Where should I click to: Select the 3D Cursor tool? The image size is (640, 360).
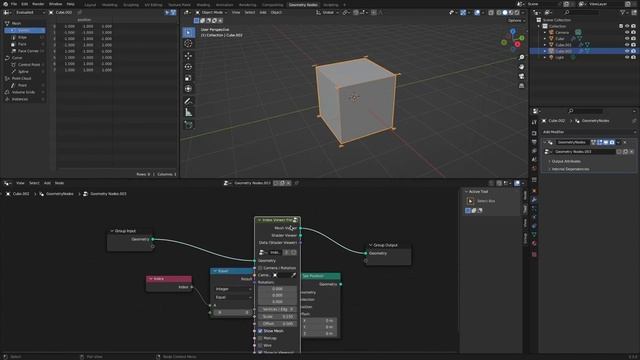pyautogui.click(x=188, y=43)
